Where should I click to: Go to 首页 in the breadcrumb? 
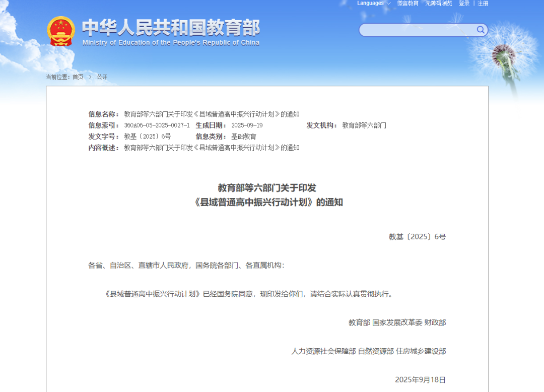tap(78, 77)
